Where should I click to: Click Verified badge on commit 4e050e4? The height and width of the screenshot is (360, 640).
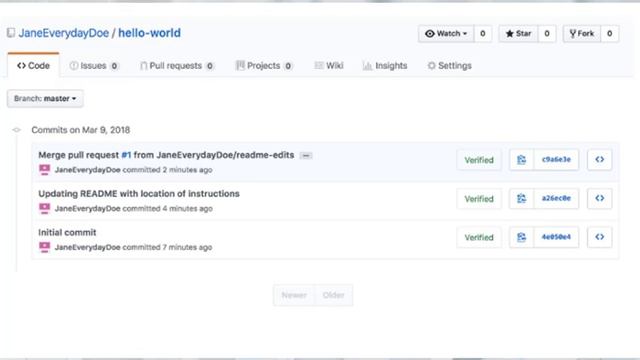click(479, 237)
